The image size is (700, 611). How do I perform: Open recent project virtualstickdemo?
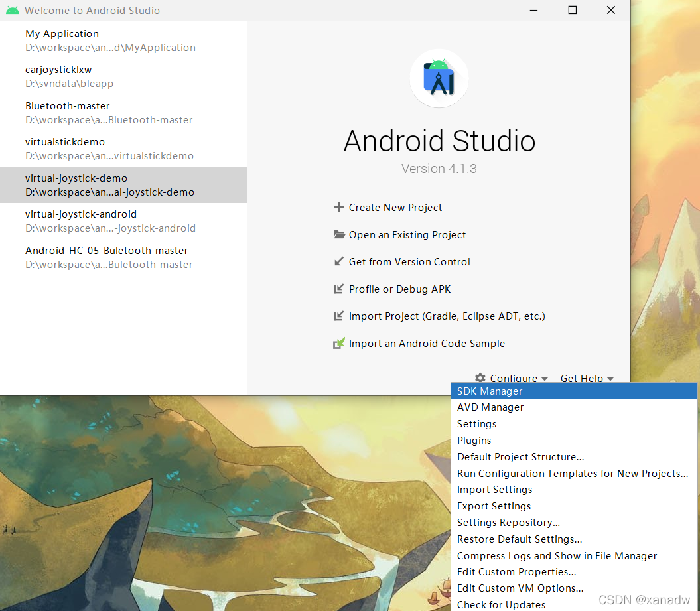tap(123, 149)
